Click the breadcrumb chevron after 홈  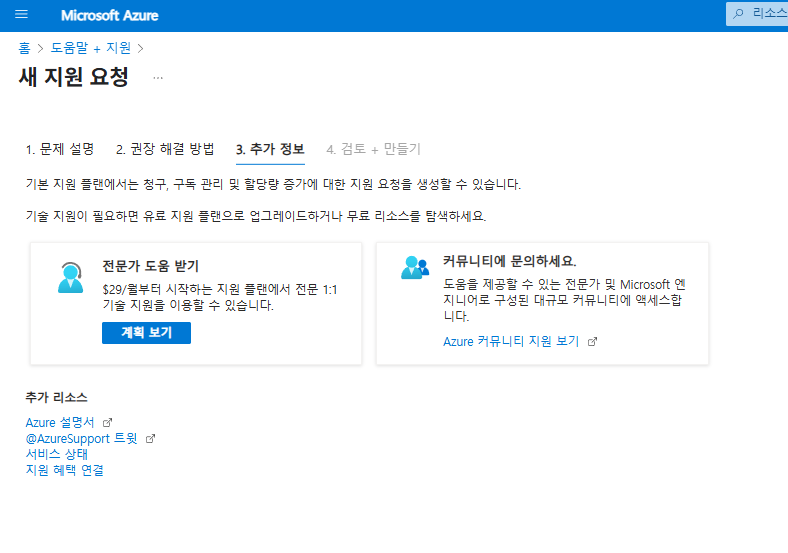40,48
